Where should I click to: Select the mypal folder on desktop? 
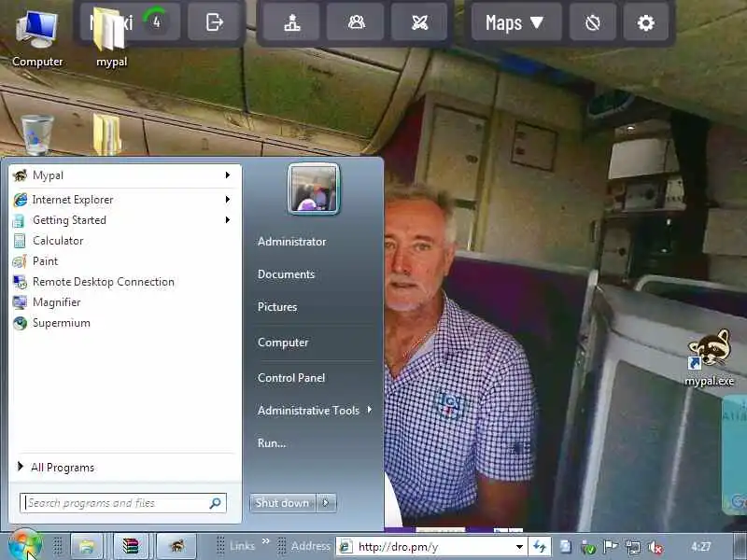point(111,39)
